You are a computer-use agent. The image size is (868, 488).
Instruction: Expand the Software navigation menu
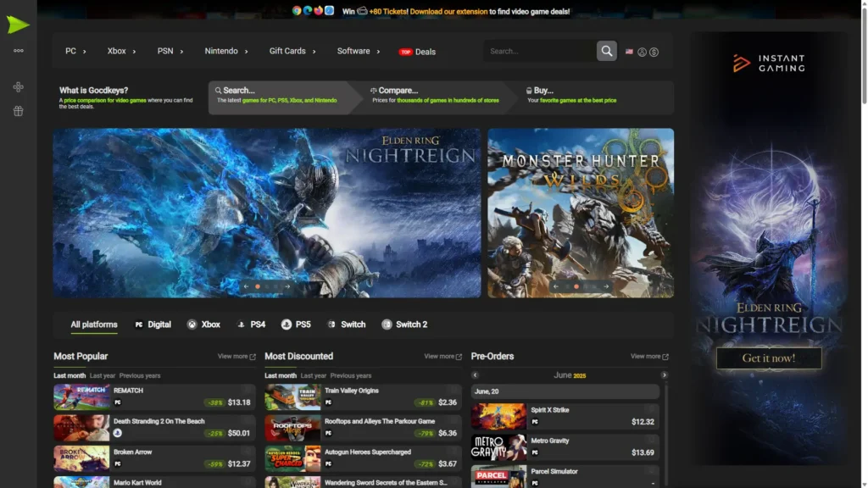[359, 51]
